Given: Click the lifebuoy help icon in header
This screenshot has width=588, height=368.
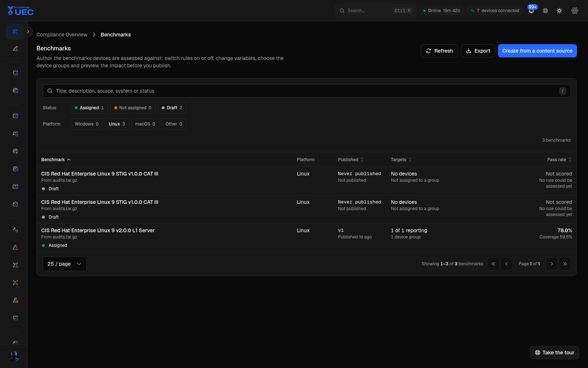Looking at the screenshot, I should click(545, 11).
